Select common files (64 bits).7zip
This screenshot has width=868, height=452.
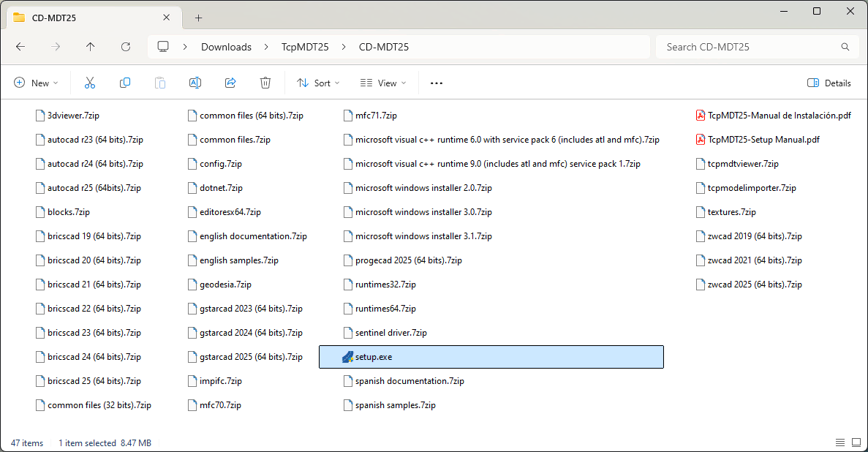pyautogui.click(x=245, y=116)
